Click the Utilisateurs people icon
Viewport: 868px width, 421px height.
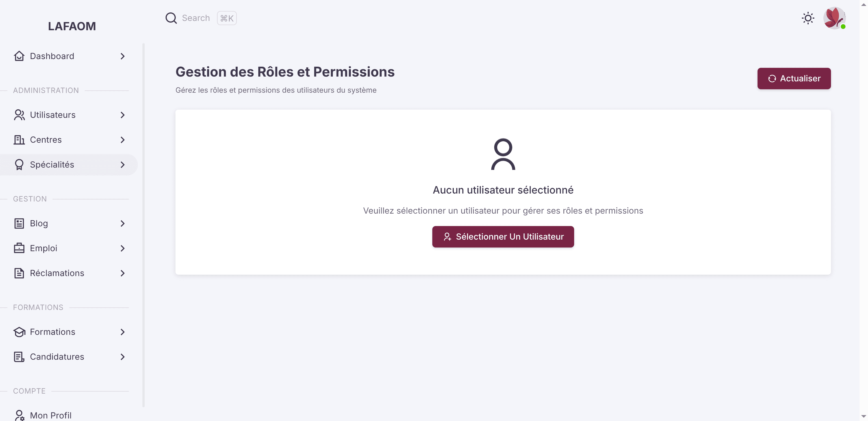pos(19,115)
